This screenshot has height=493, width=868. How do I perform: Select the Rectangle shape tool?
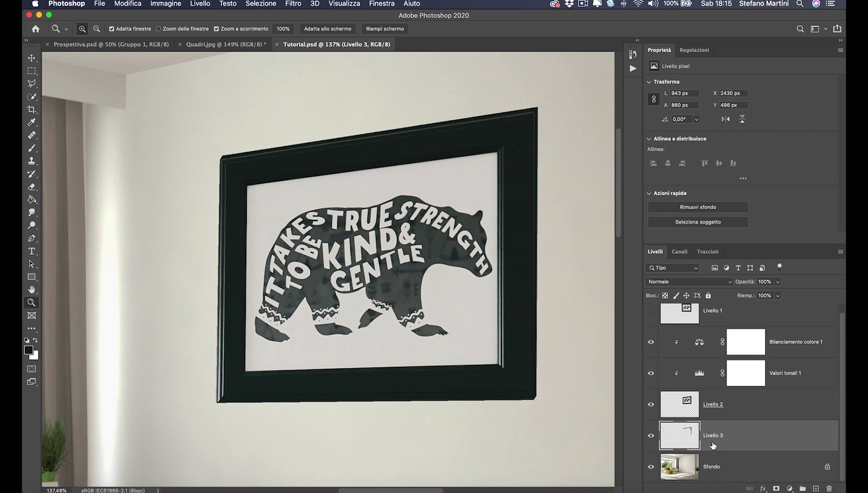(32, 277)
